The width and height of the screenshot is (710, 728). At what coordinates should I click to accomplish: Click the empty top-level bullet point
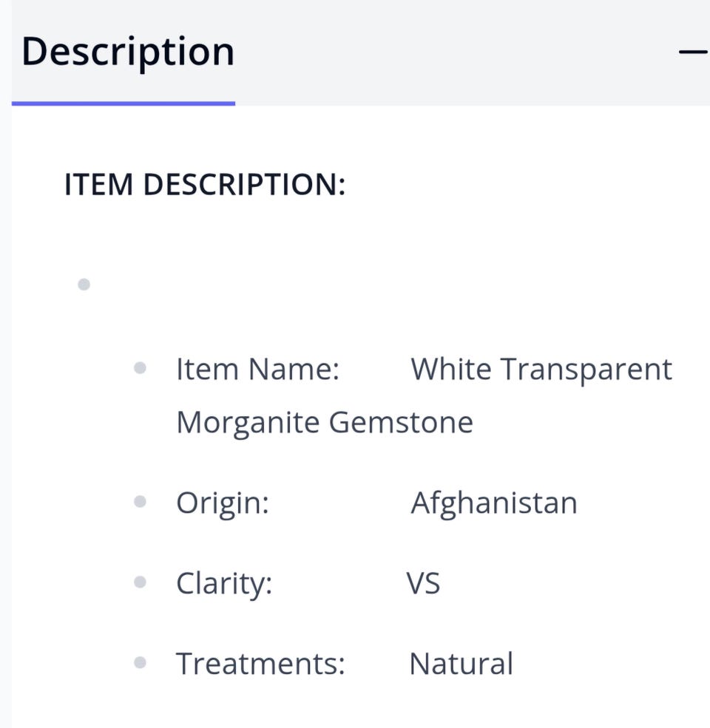(x=84, y=285)
